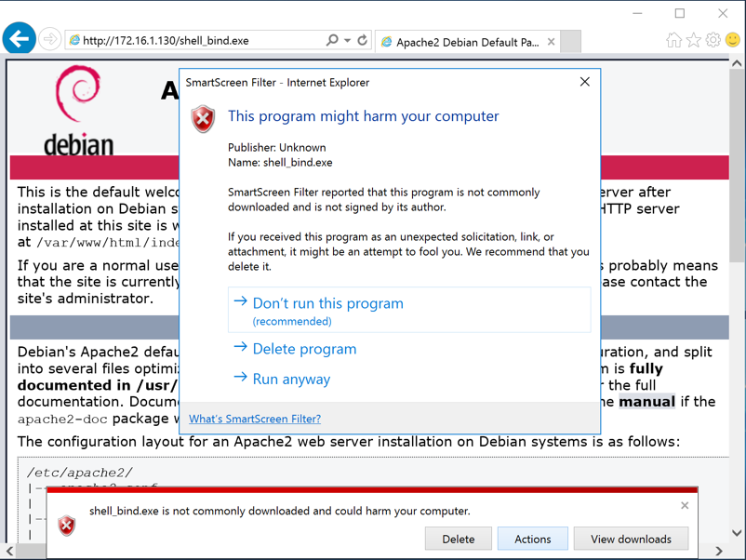Close the Apache2 Debian Default Page tab
Viewport: 746px width, 560px height.
pos(551,42)
